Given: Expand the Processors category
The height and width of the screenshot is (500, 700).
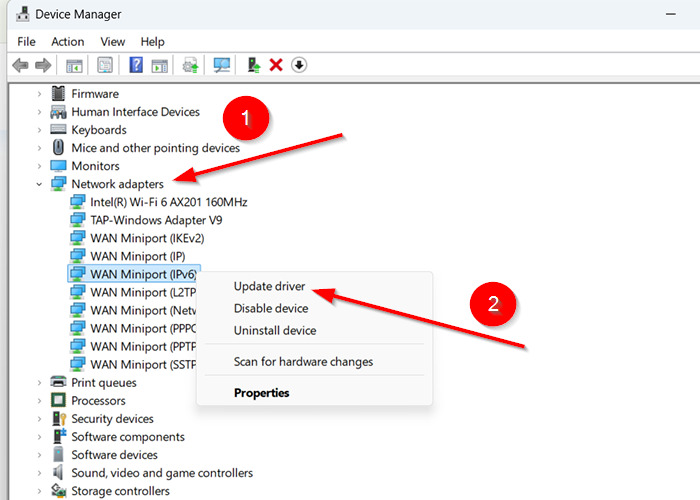Looking at the screenshot, I should [39, 401].
